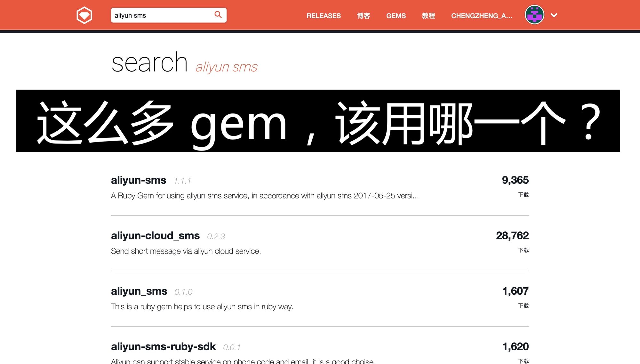Expand the account dropdown chevron
640x364 pixels.
click(554, 15)
